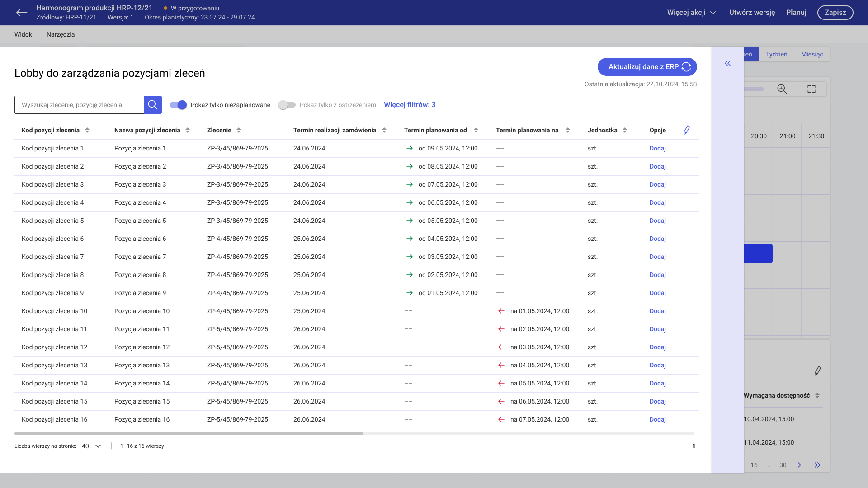Image resolution: width=868 pixels, height=488 pixels.
Task: Sort by Kod pozycji zlecenia column
Action: tap(87, 130)
